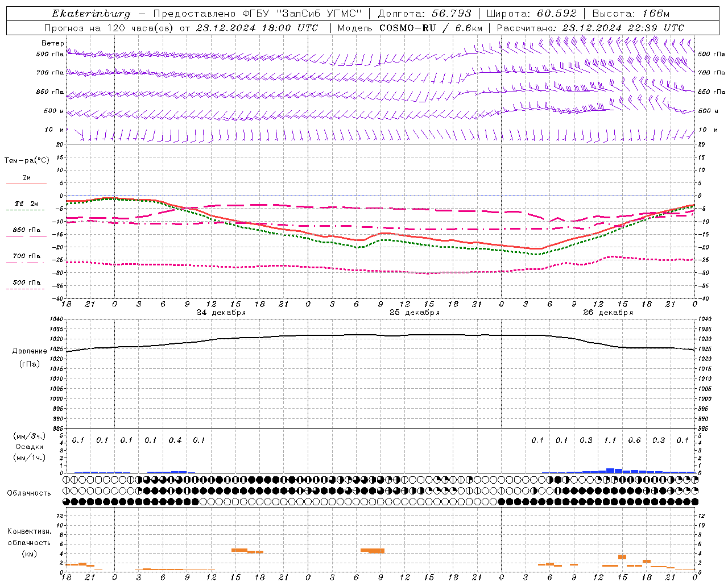Image resolution: width=728 pixels, height=582 pixels.
Task: Click the 0.4 three-hour precipitation value
Action: (175, 440)
